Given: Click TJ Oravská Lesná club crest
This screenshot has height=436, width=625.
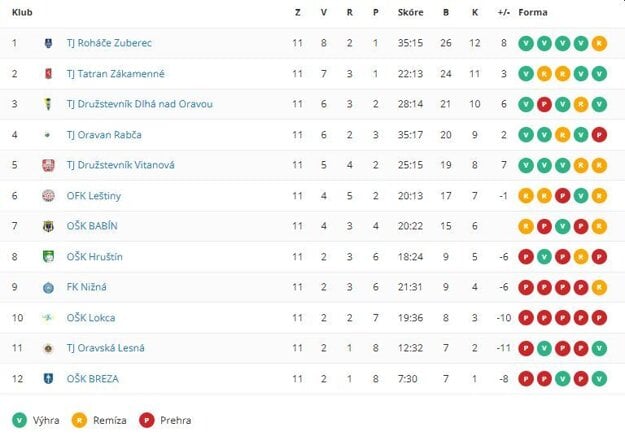Looking at the screenshot, I should point(49,348).
